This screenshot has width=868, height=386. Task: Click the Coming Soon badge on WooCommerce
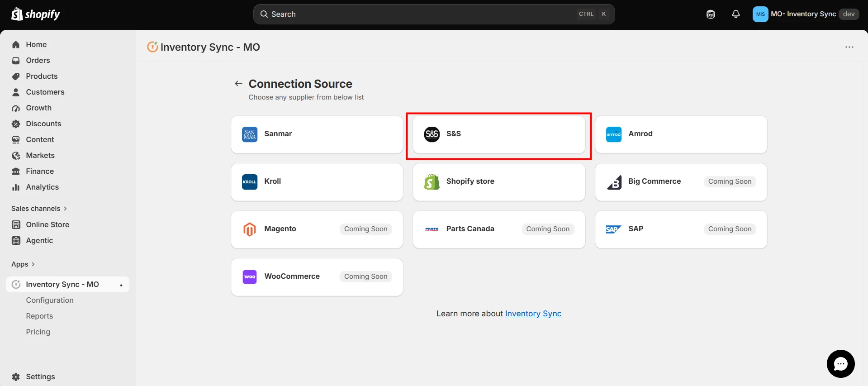click(x=366, y=276)
